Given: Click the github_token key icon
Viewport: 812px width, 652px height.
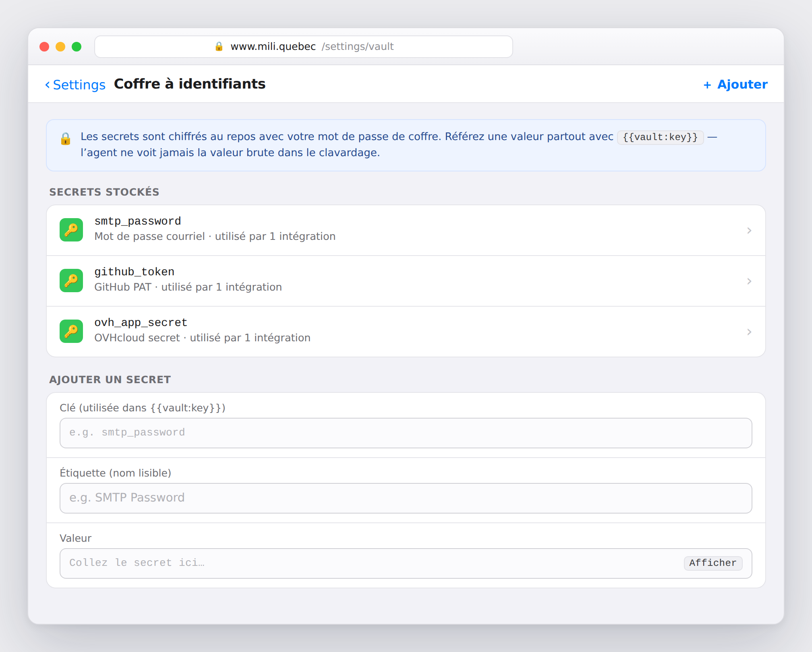Looking at the screenshot, I should coord(71,281).
